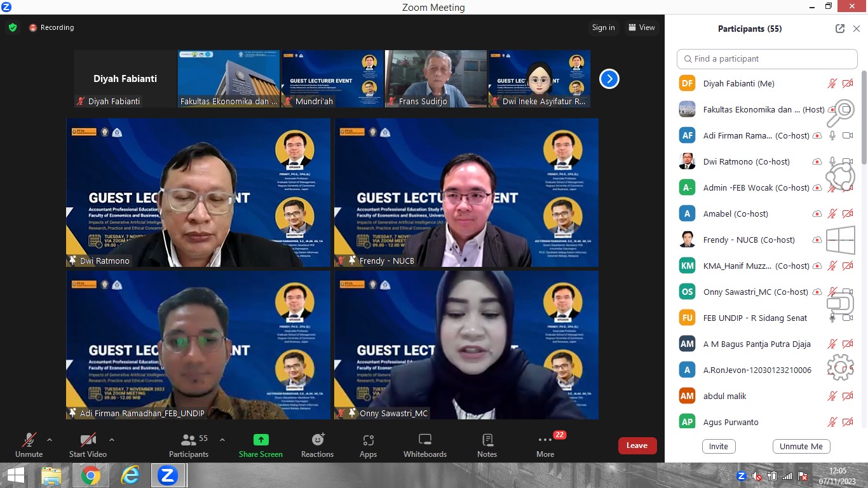
Task: Unmute the microphone in the toolbar
Action: click(29, 445)
